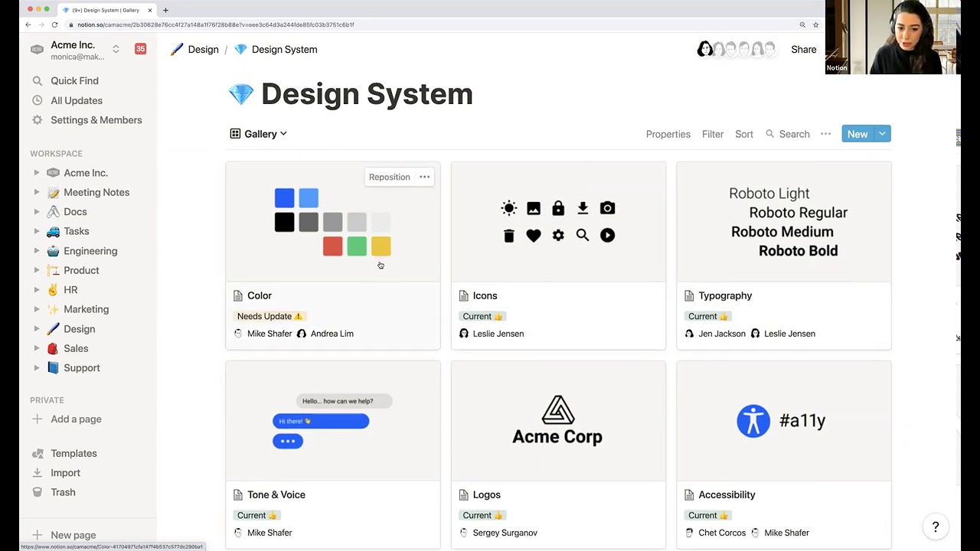Open the Gallery view dropdown

pos(259,134)
